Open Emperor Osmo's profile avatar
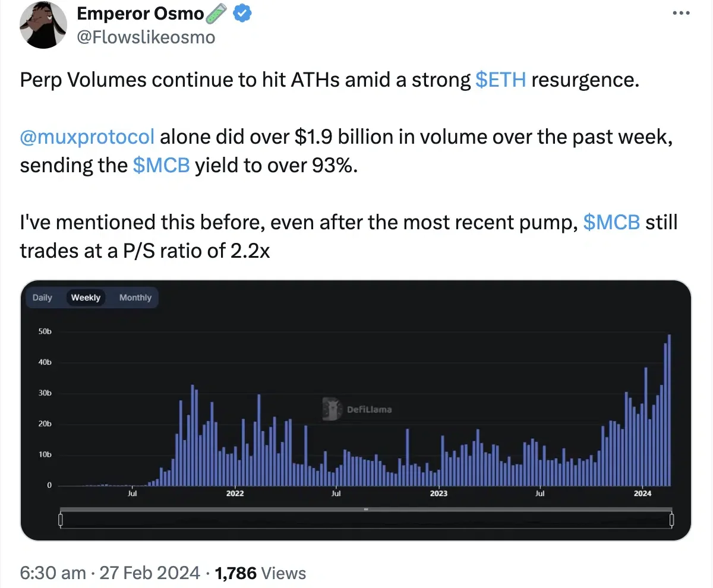 click(43, 25)
